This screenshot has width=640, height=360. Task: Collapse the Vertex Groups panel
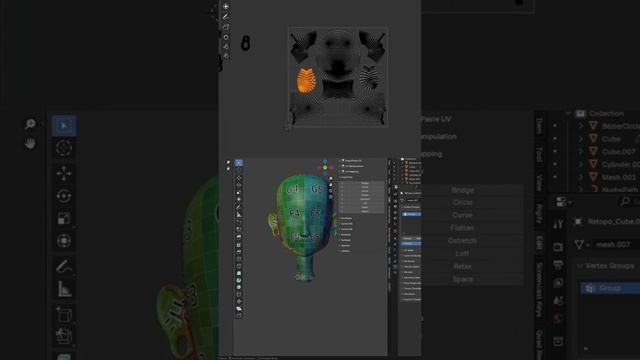click(x=580, y=266)
